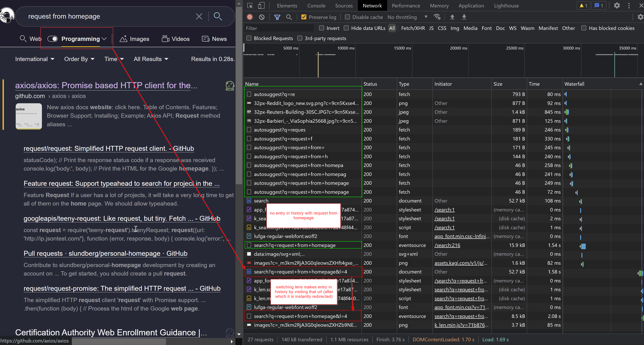This screenshot has width=644, height=345.
Task: Click the import HAR upload icon
Action: (452, 17)
